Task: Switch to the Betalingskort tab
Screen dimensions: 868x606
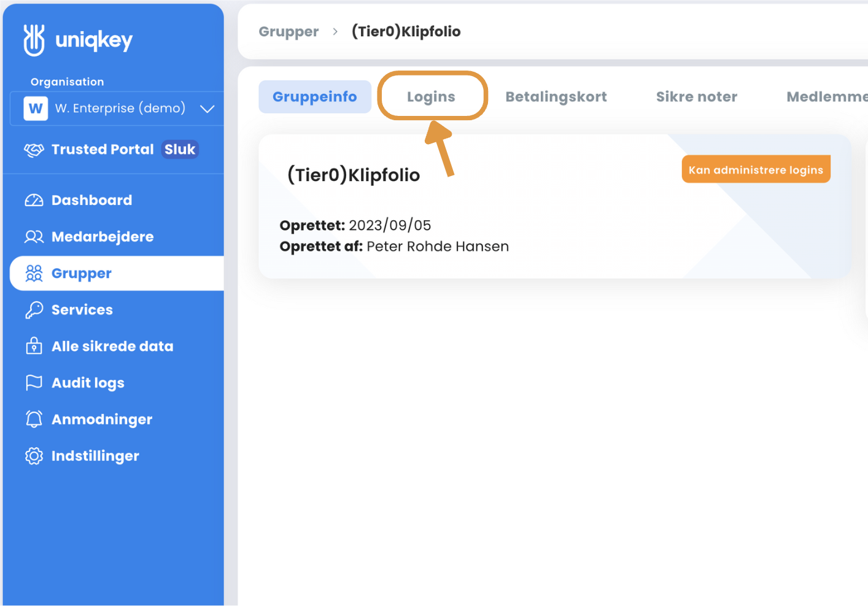Action: 556,97
